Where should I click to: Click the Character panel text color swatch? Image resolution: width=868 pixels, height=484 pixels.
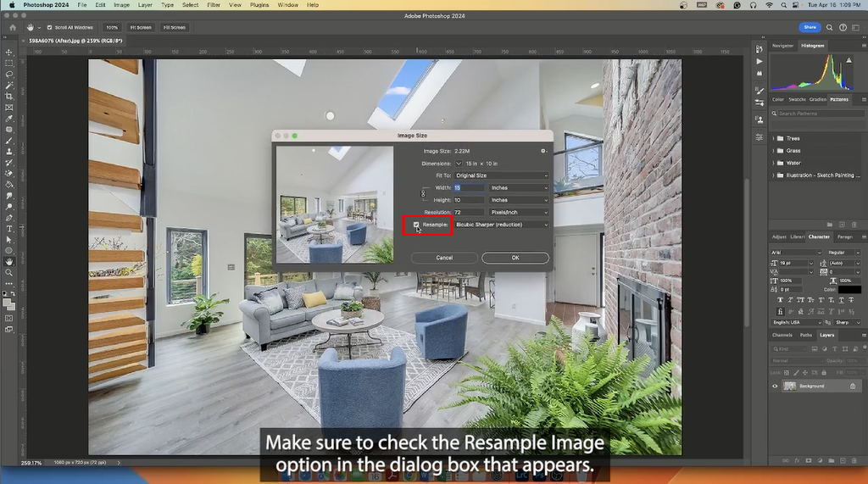pyautogui.click(x=849, y=290)
